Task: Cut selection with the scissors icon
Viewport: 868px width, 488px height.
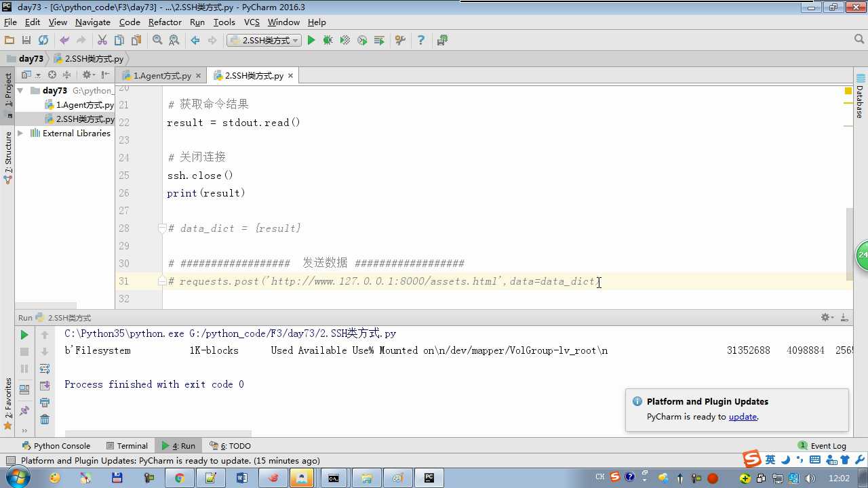Action: click(102, 41)
